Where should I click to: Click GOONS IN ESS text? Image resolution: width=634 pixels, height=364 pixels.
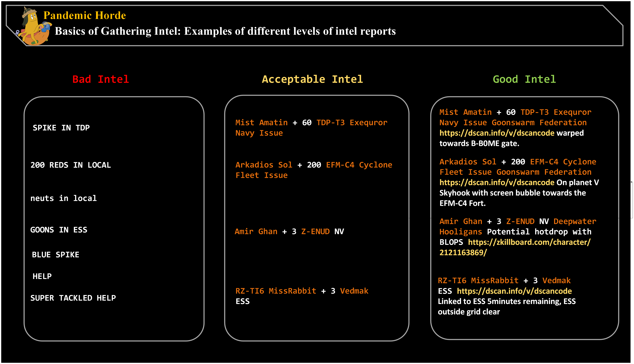point(59,230)
